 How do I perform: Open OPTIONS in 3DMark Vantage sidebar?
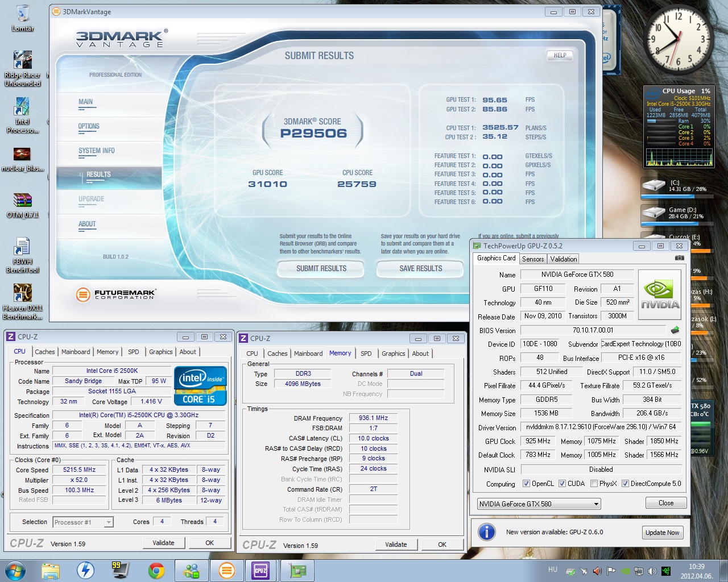[89, 126]
